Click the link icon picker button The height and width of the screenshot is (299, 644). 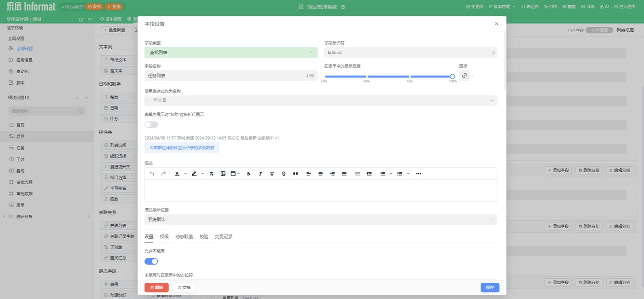465,76
